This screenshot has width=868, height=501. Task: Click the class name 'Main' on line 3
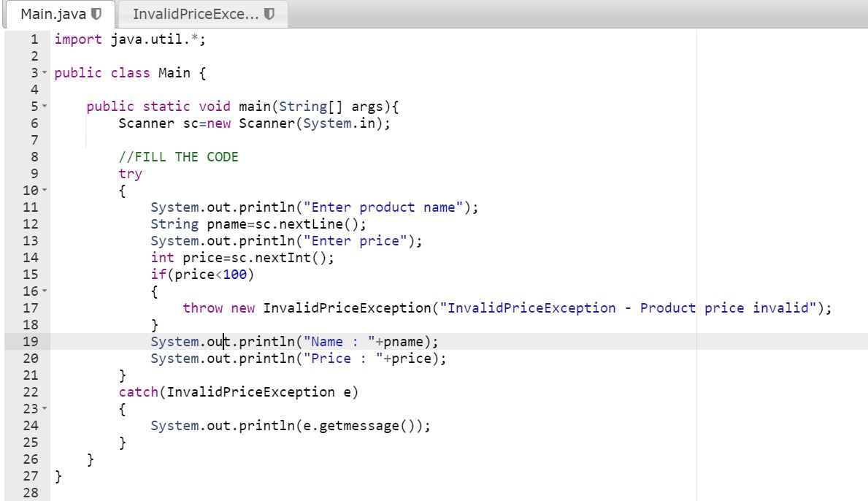coord(174,73)
